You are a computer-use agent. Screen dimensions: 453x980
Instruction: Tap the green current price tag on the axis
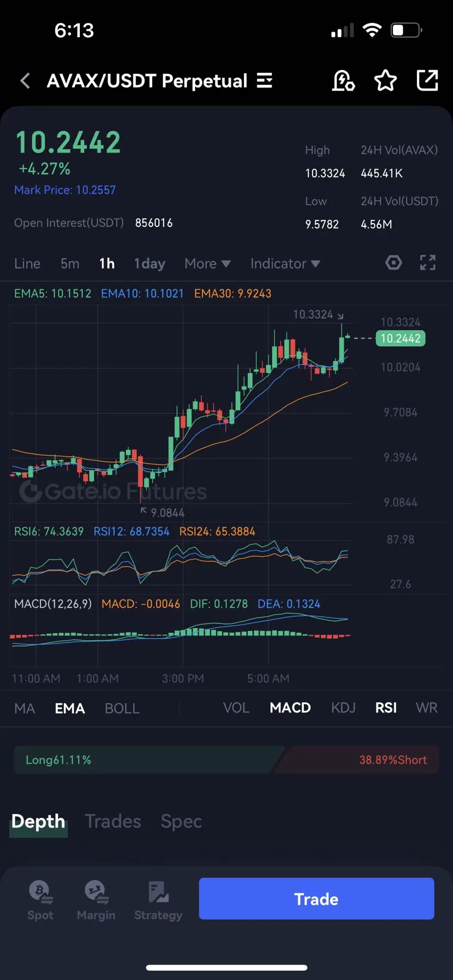pyautogui.click(x=400, y=339)
